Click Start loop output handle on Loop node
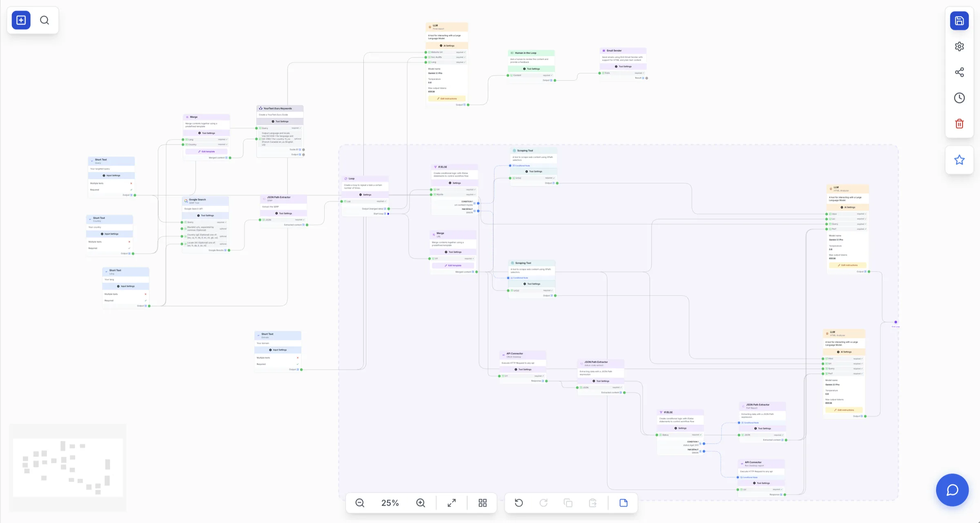 388,214
